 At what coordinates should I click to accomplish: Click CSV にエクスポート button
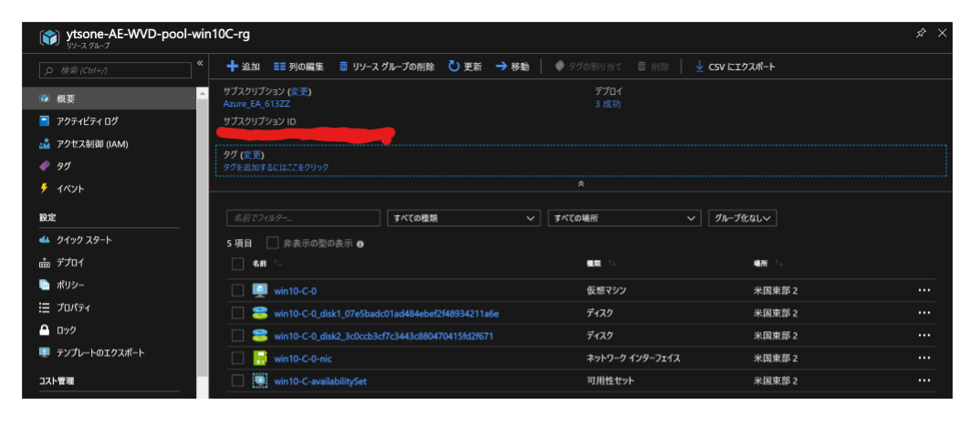click(735, 67)
